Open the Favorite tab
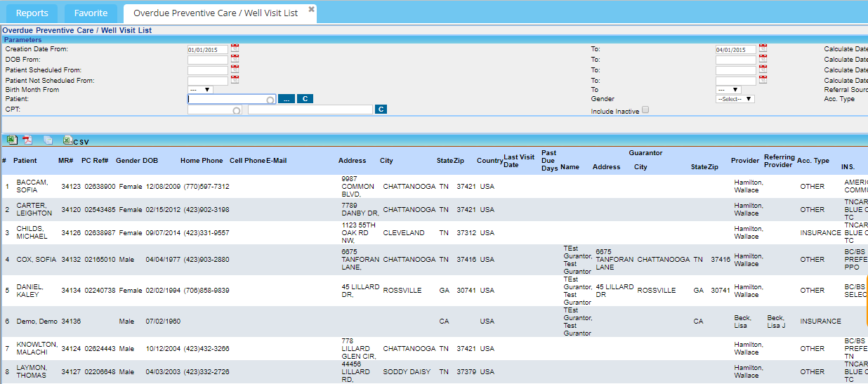Screen dimensions: 868x384 91,13
